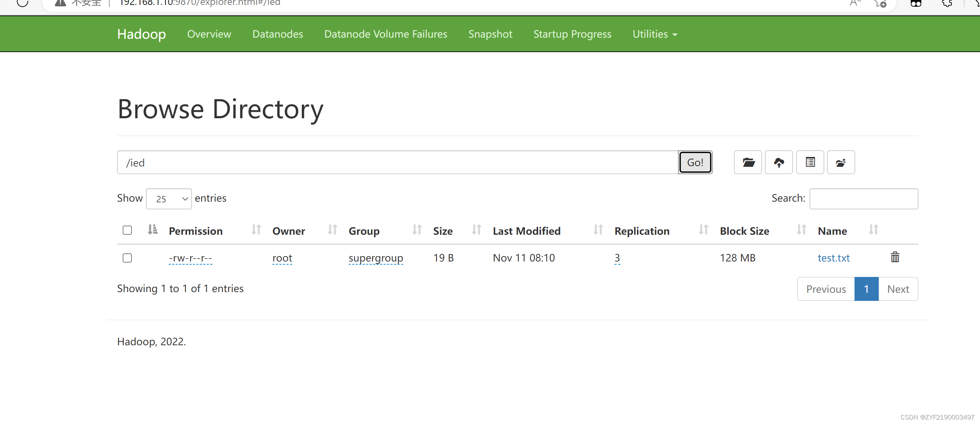
Task: Click the create directory folder icon
Action: click(x=748, y=163)
